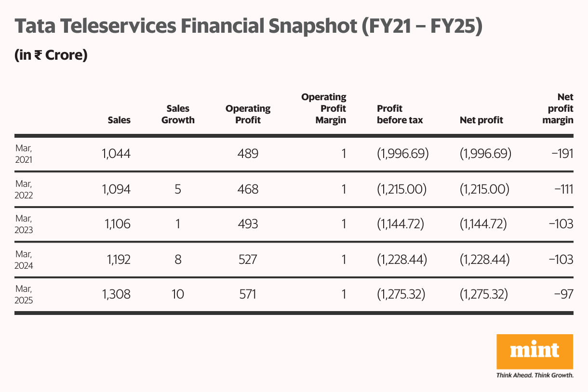Select the operating profit value 527
The image size is (588, 392).
pos(248,260)
